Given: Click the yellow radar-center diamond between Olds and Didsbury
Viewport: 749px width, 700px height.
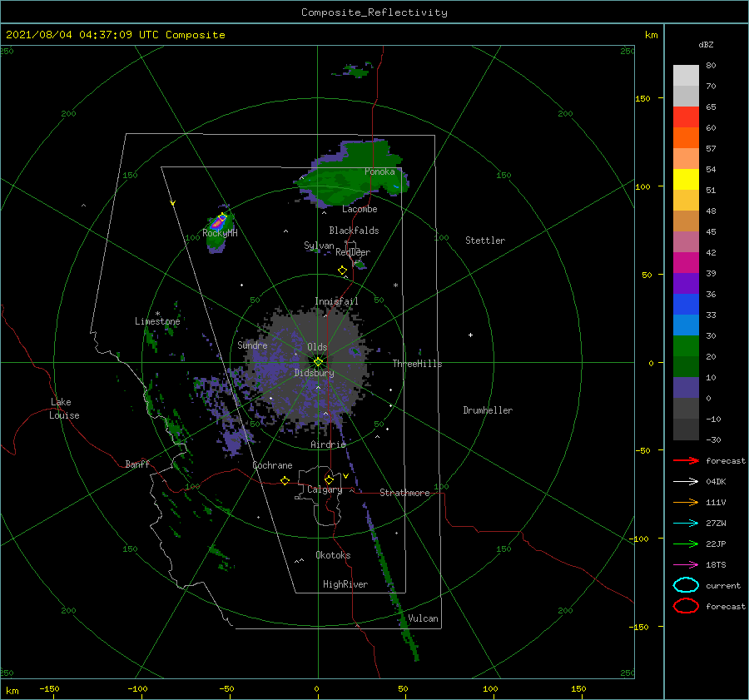Looking at the screenshot, I should 318,362.
